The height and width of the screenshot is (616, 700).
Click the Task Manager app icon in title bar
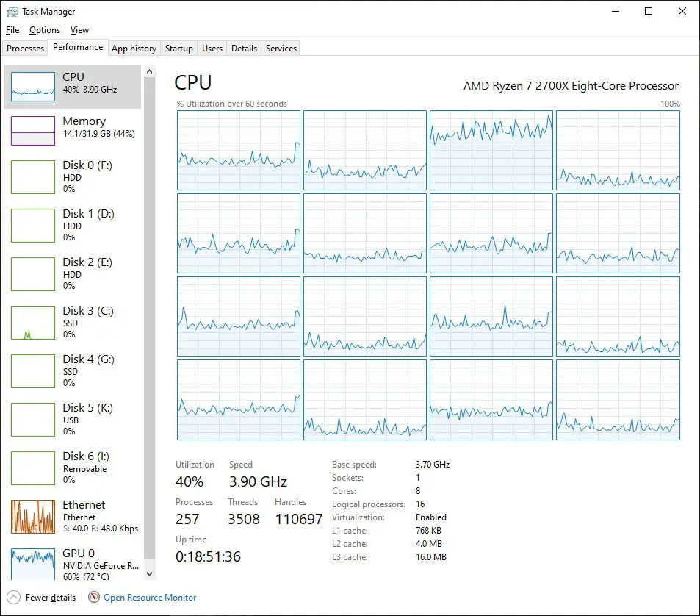click(12, 12)
